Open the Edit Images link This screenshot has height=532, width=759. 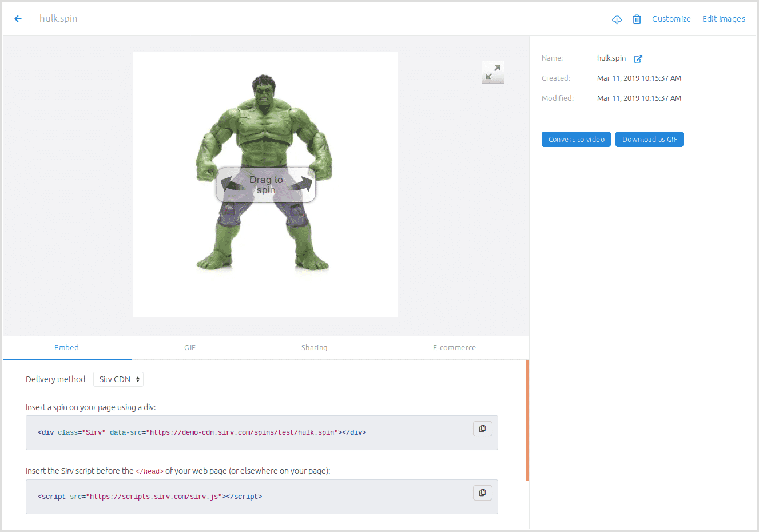click(x=724, y=19)
